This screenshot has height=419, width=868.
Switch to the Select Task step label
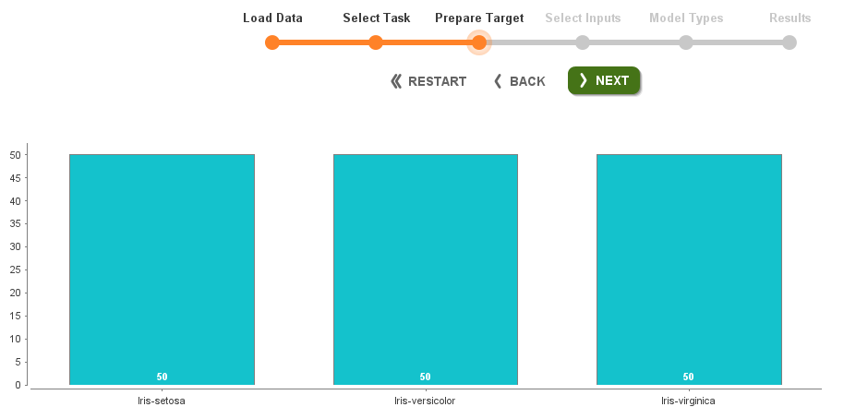376,18
